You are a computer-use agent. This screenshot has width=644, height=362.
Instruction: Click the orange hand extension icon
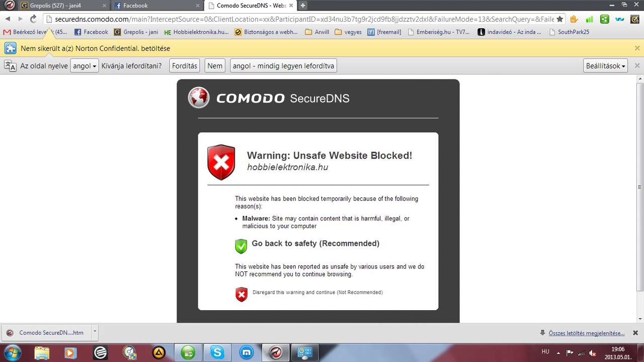pos(575,19)
